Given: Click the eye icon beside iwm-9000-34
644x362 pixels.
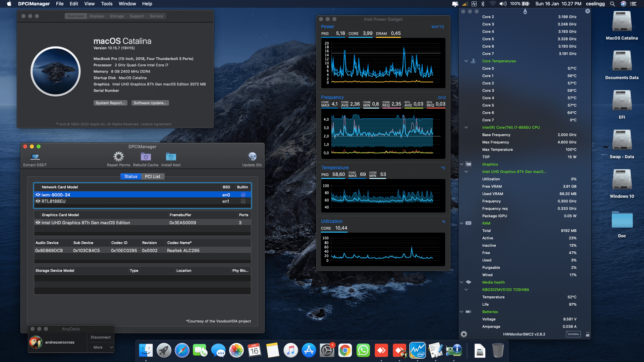Looking at the screenshot, I should tap(38, 195).
